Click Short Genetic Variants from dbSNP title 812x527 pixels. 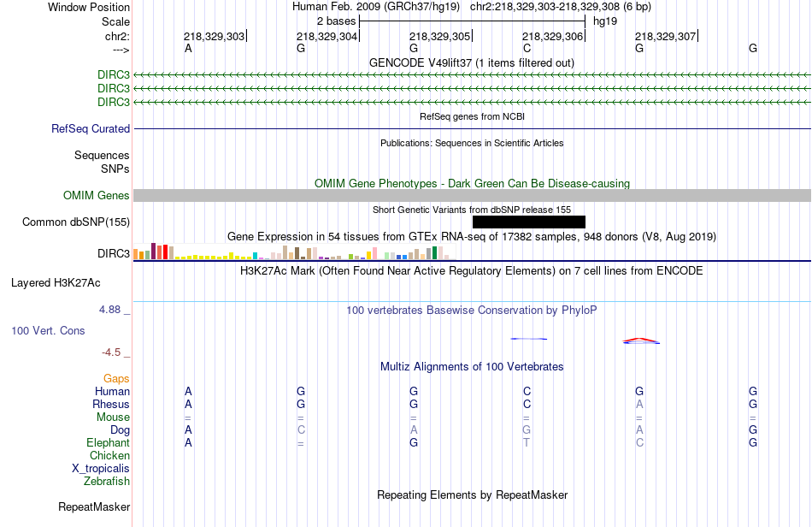point(472,210)
